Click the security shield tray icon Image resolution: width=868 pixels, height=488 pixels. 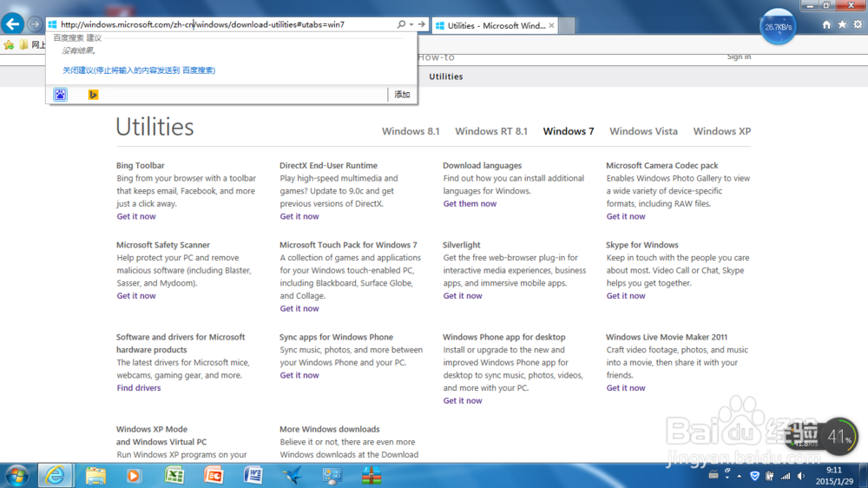(754, 476)
